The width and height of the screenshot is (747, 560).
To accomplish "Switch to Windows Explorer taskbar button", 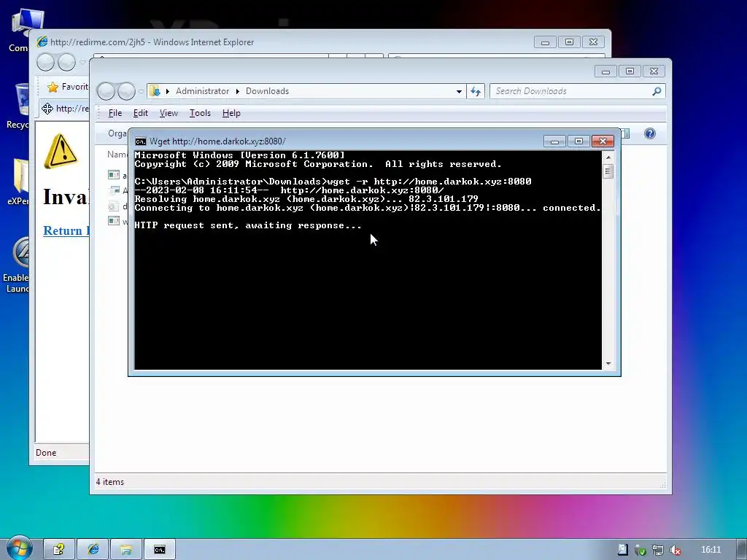I will [125, 550].
